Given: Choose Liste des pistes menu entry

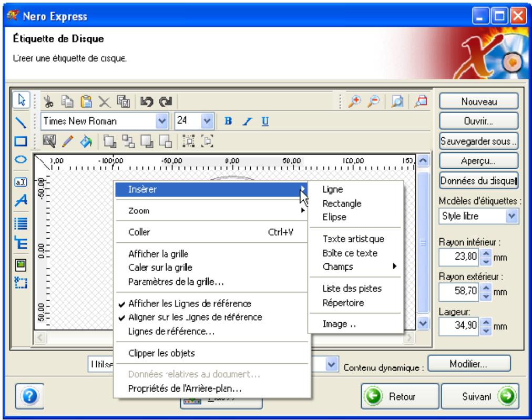Looking at the screenshot, I should (355, 289).
